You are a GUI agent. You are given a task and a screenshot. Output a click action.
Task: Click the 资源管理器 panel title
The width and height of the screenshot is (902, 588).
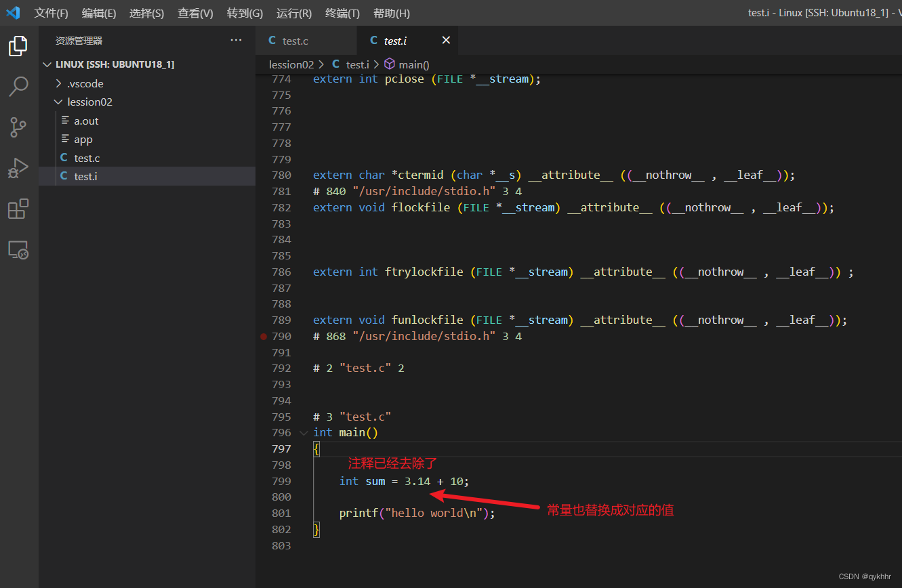pyautogui.click(x=79, y=41)
